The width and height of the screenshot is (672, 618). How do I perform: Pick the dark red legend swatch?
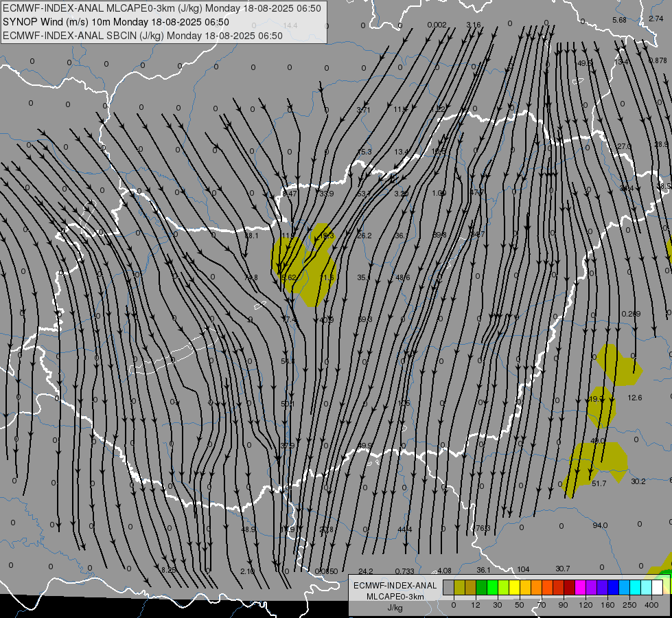coord(569,588)
